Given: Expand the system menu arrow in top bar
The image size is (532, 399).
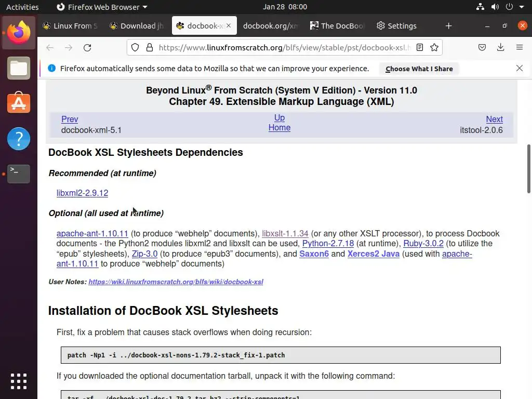Looking at the screenshot, I should [522, 7].
